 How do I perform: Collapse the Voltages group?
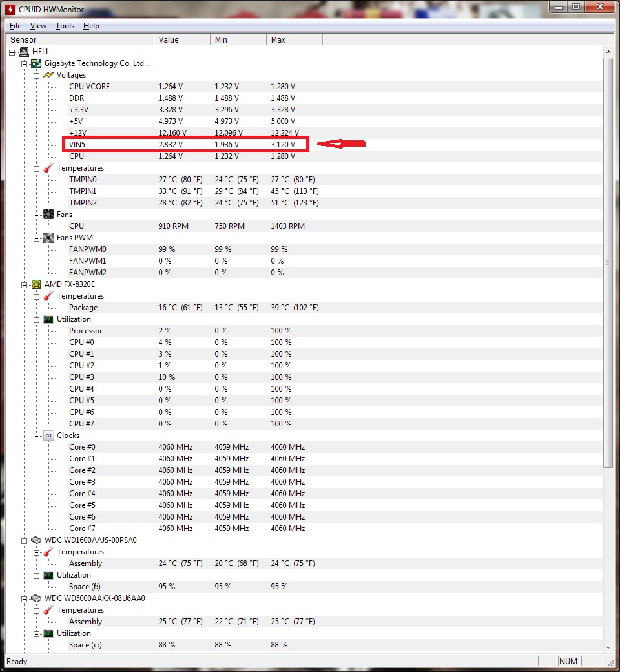(x=36, y=76)
